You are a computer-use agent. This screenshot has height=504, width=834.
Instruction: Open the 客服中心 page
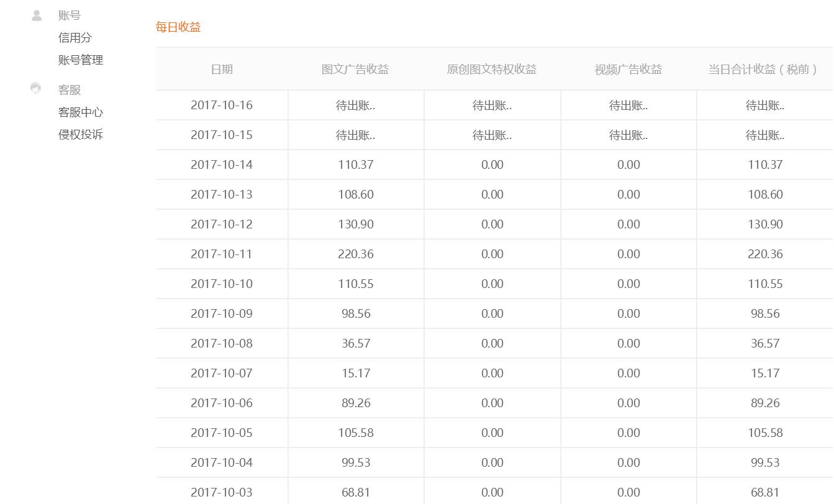pos(80,112)
